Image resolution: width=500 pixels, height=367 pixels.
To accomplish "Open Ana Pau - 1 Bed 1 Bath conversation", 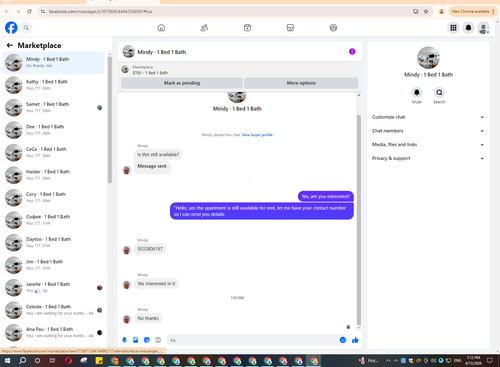I will pyautogui.click(x=54, y=332).
